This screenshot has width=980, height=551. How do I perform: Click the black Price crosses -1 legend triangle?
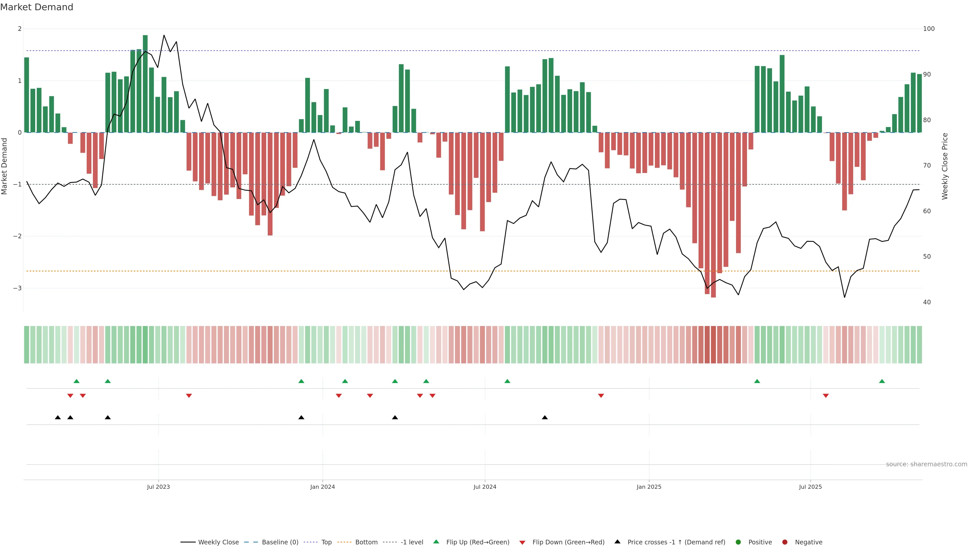[617, 542]
